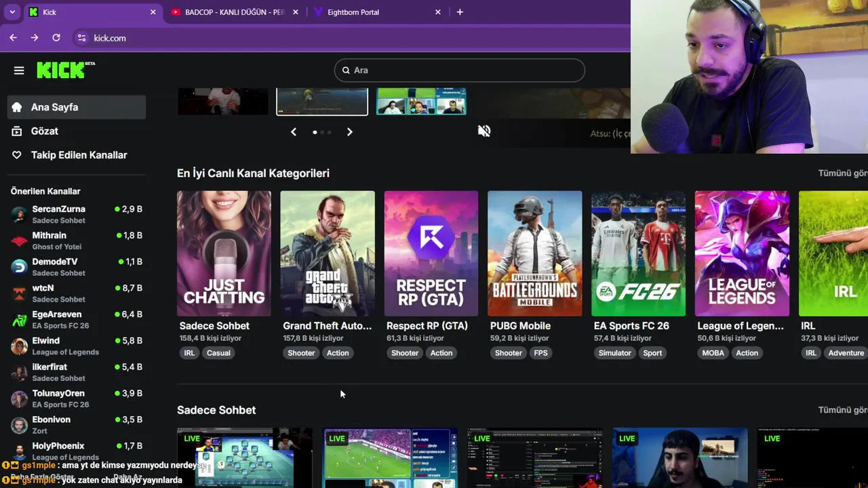
Task: Click EA Sports FC 26 category title
Action: coord(631,326)
